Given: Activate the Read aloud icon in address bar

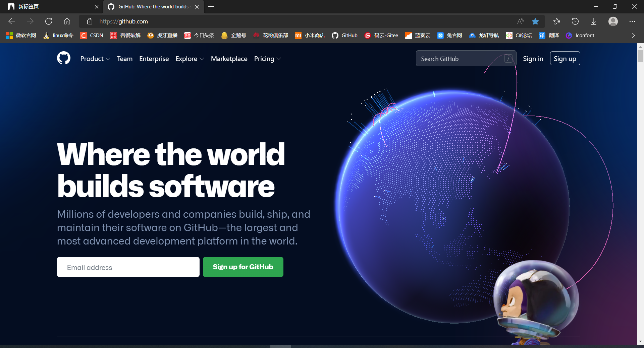Looking at the screenshot, I should click(x=520, y=21).
